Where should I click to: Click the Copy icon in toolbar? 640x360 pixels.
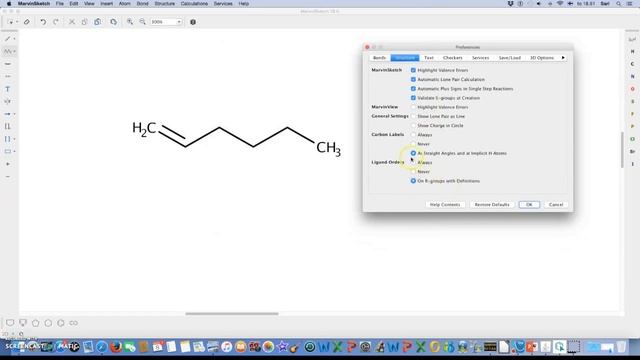84,22
